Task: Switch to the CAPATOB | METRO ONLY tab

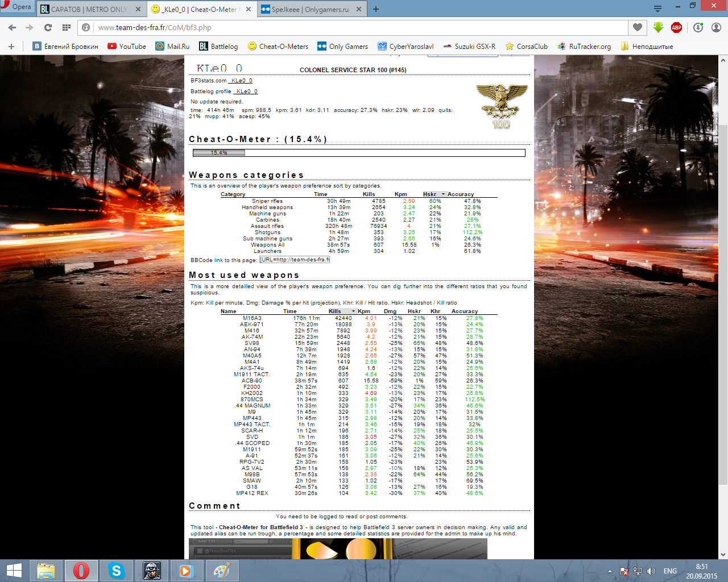Action: tap(88, 9)
